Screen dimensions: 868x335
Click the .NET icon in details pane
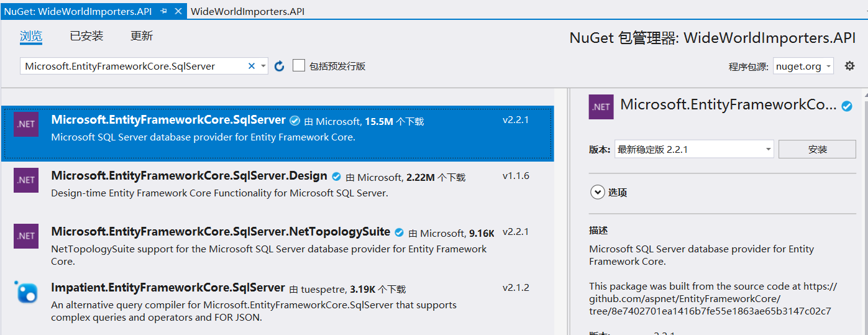[601, 107]
